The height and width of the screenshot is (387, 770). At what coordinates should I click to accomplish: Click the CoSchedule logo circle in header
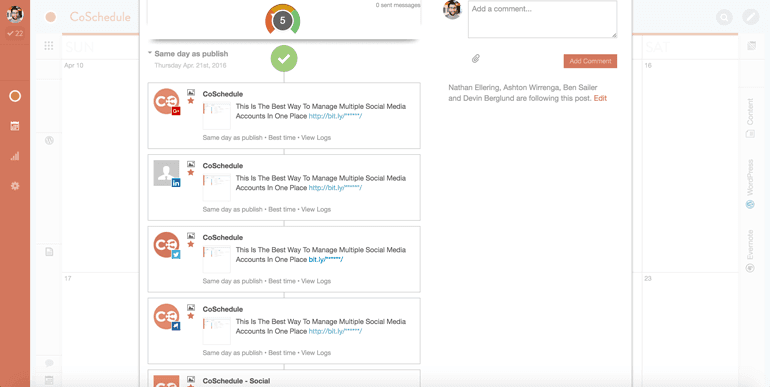click(51, 18)
